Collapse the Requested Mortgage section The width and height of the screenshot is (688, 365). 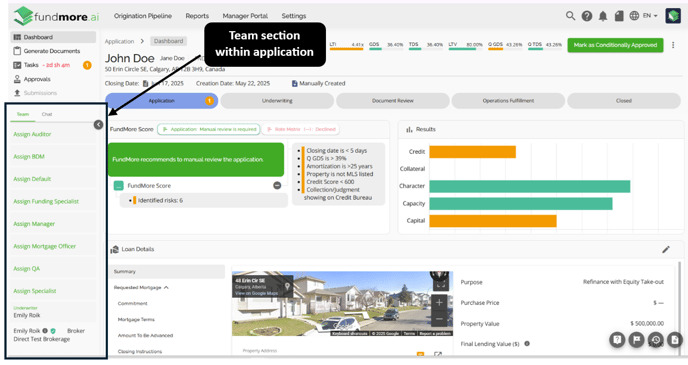pos(166,288)
